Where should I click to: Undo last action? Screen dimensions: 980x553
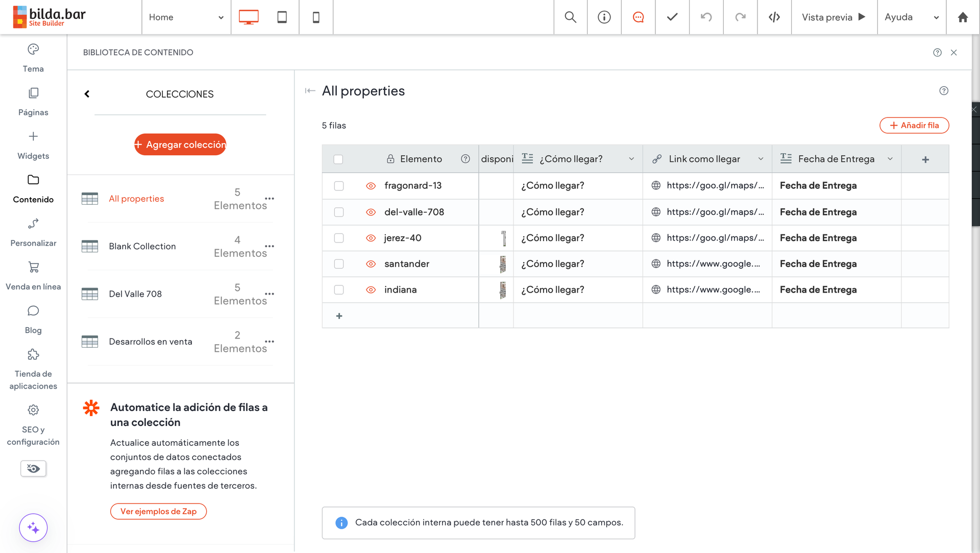tap(706, 17)
